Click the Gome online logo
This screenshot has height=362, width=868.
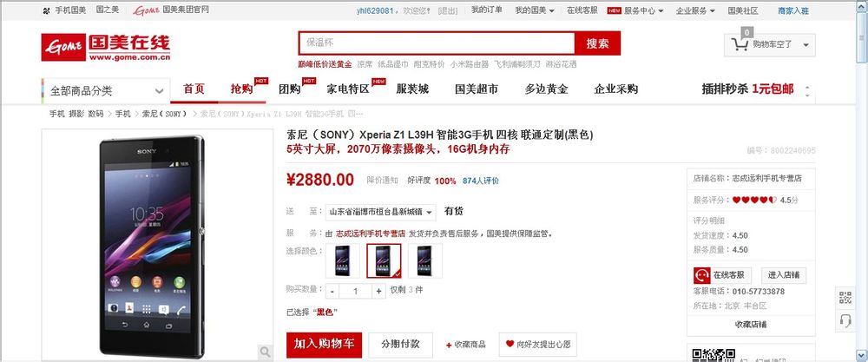pos(106,47)
